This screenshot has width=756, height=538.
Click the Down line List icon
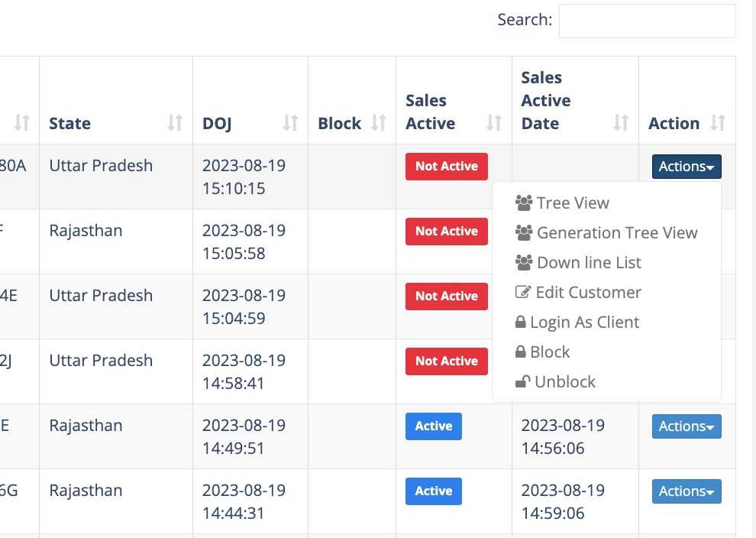[523, 263]
